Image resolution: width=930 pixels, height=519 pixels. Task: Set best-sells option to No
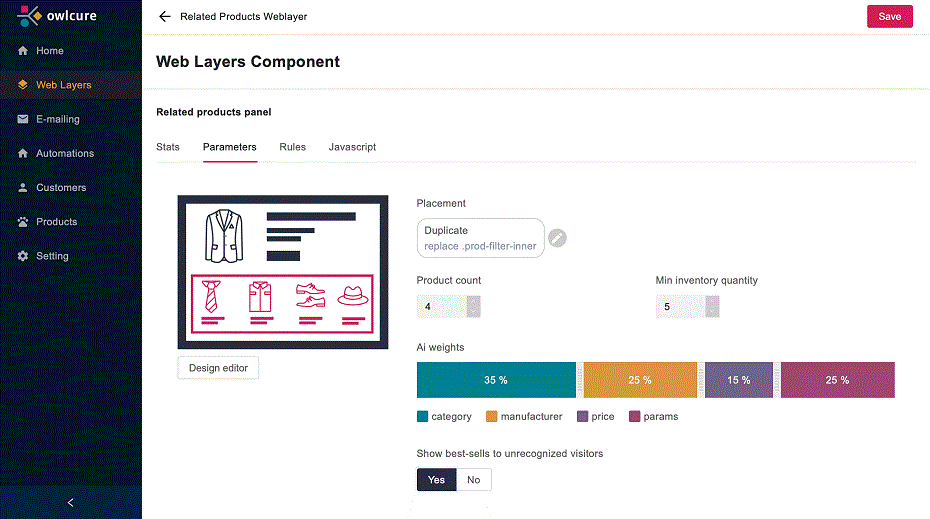(x=473, y=480)
